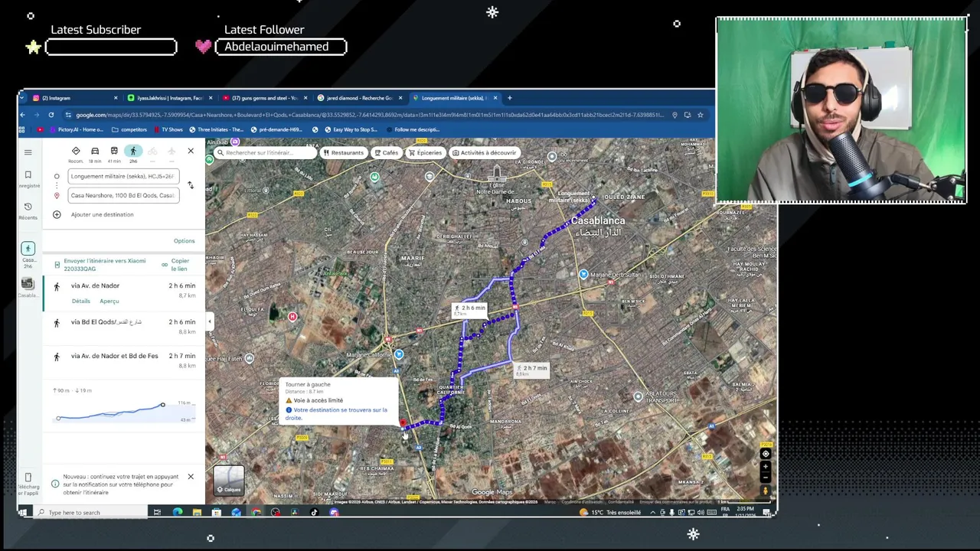Filter map by Restaurants
This screenshot has height=551, width=980.
343,152
